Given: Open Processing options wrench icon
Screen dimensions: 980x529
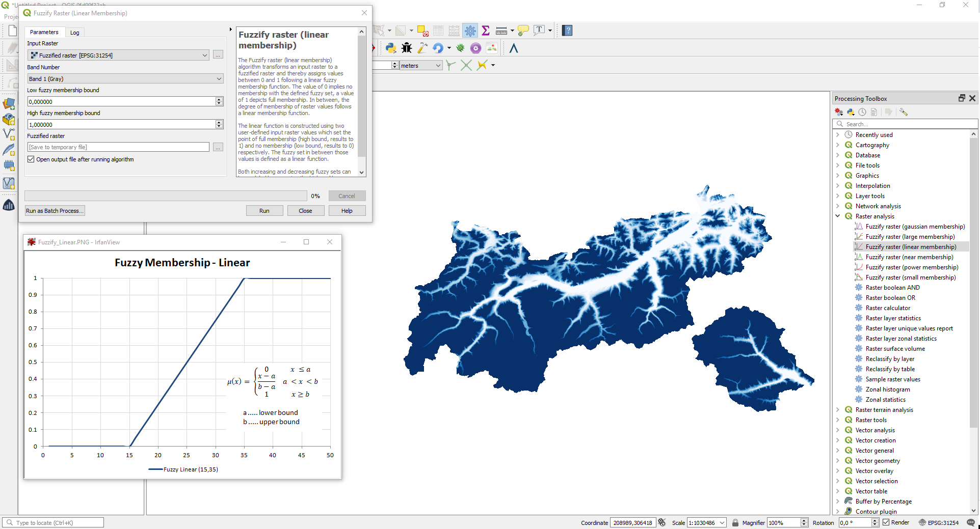Looking at the screenshot, I should (904, 112).
